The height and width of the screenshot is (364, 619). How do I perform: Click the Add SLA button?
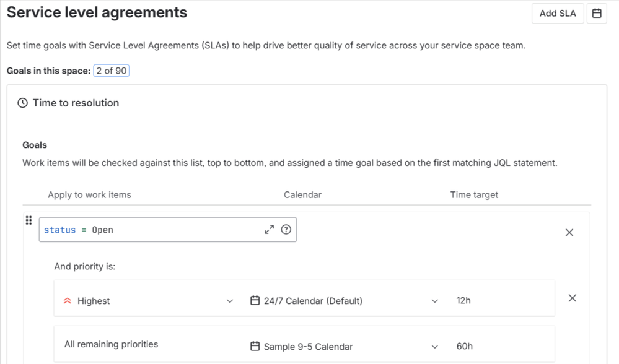pyautogui.click(x=557, y=13)
